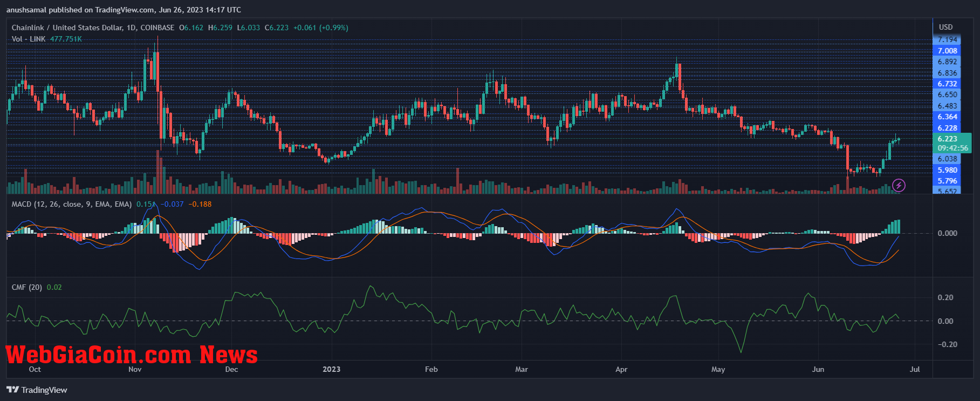
Task: Click the Vol · LINK indicator label
Action: click(x=29, y=39)
